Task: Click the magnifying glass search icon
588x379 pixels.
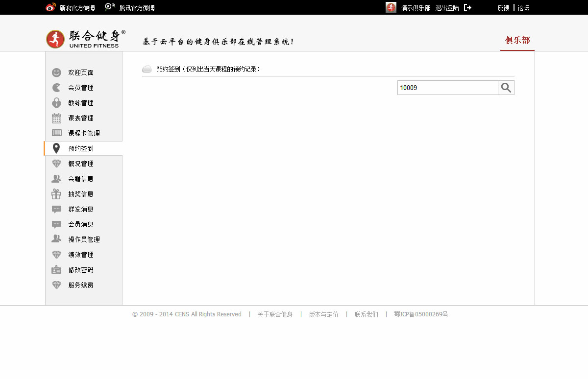Action: (506, 88)
